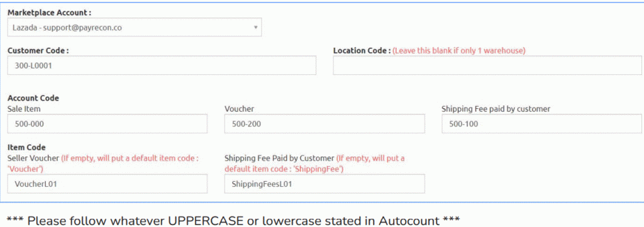Screen dimensions: 644x227
Task: Click the red 'Leave this blank' warehouse hint
Action: point(459,50)
